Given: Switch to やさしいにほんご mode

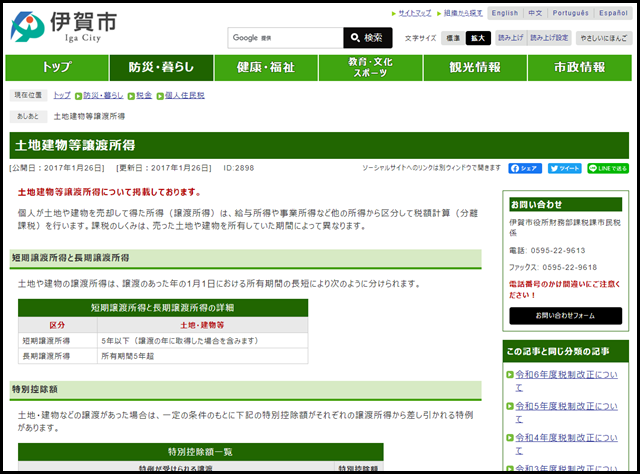Looking at the screenshot, I should click(601, 38).
